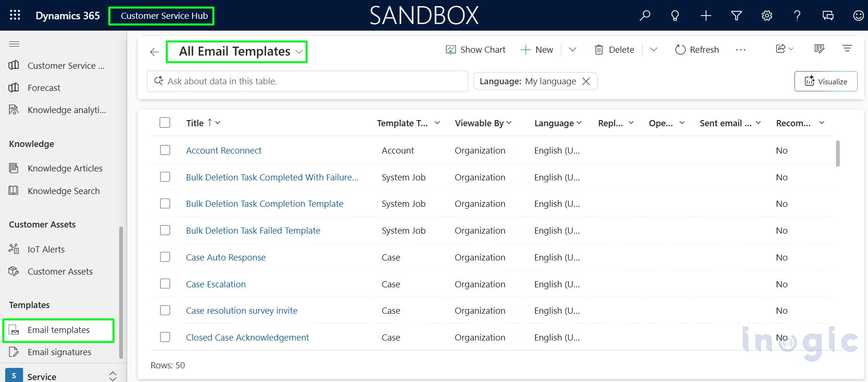Check the Case Escalation row
The width and height of the screenshot is (868, 382).
(165, 284)
